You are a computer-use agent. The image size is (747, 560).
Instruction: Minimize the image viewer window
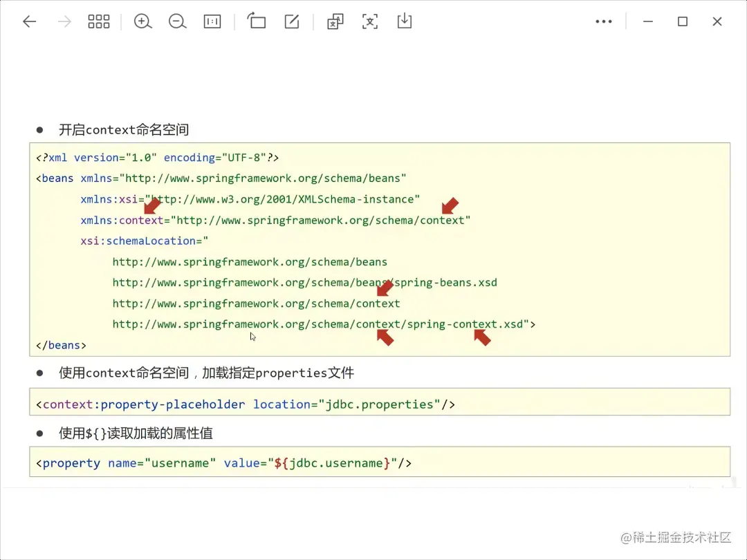click(x=648, y=21)
